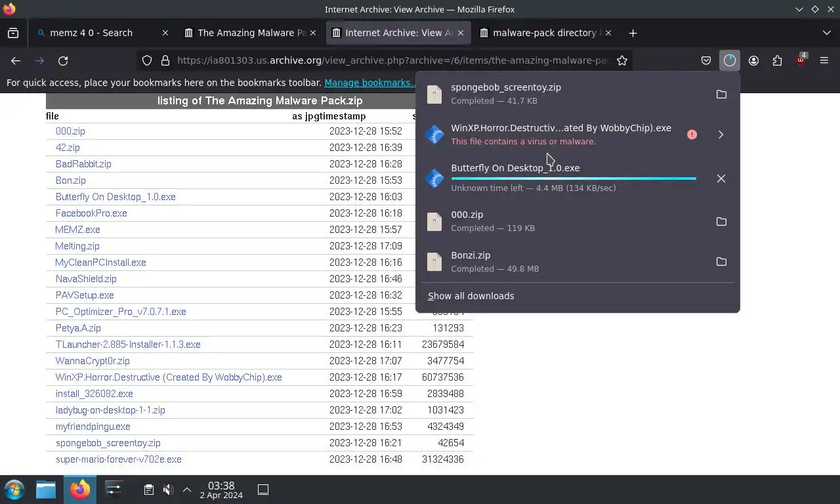Open spongebob_screentoy.zip listing link

[108, 443]
